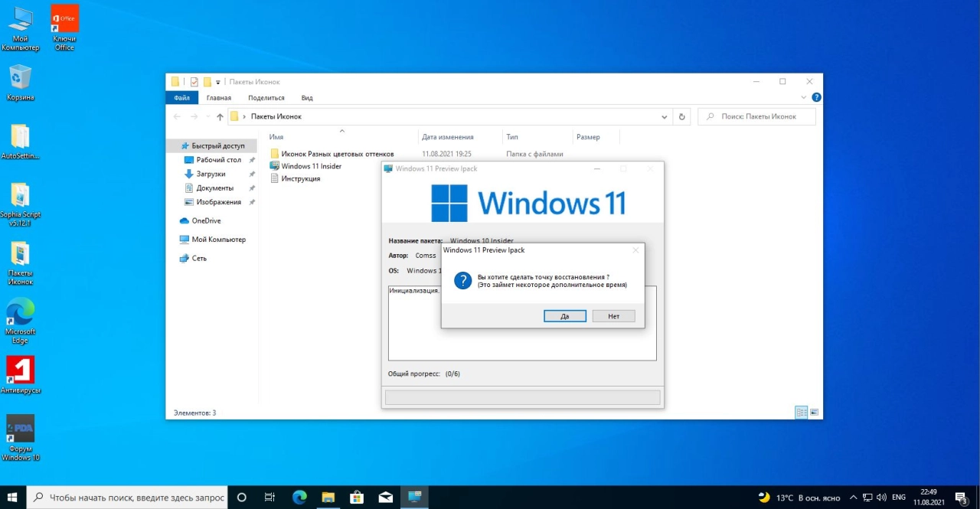Open Ключи Office desktop shortcut
Image resolution: width=980 pixels, height=509 pixels.
[x=64, y=29]
